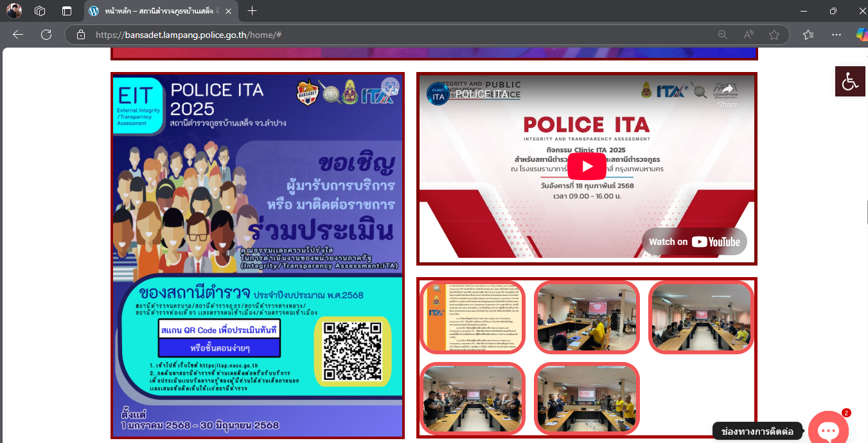Screen dimensions: 868x443
Task: Open the accessibility wheelchair tools button
Action: tap(850, 82)
